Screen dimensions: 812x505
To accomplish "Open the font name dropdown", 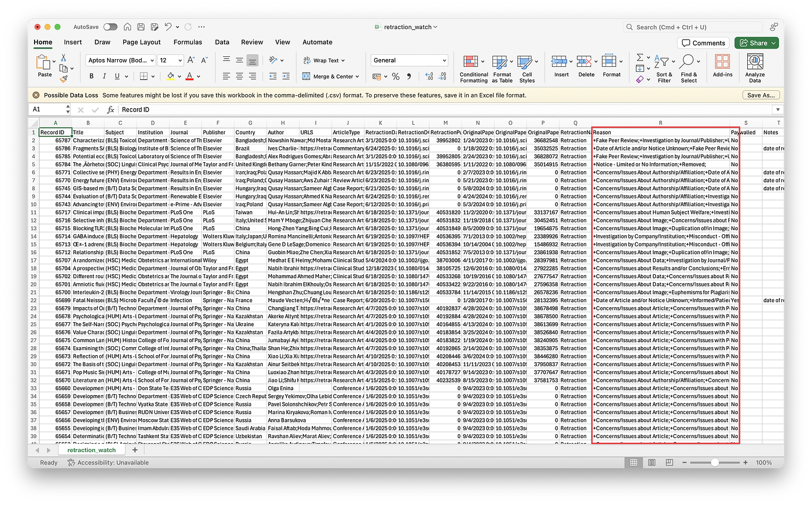I will [152, 60].
